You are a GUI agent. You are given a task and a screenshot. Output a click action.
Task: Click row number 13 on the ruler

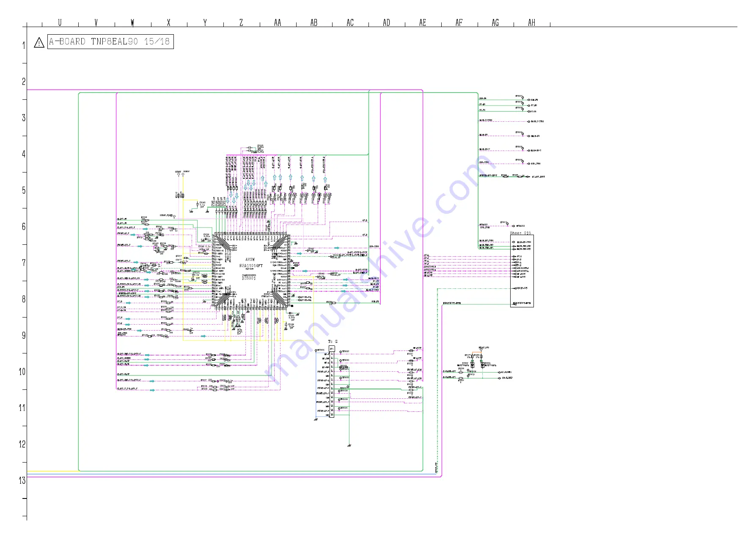pyautogui.click(x=22, y=481)
